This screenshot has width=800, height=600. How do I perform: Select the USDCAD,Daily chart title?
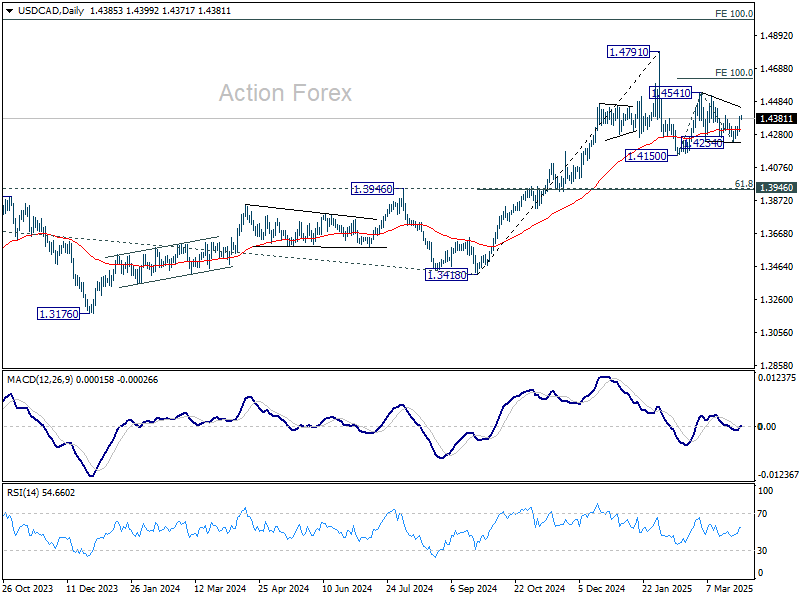(51, 11)
